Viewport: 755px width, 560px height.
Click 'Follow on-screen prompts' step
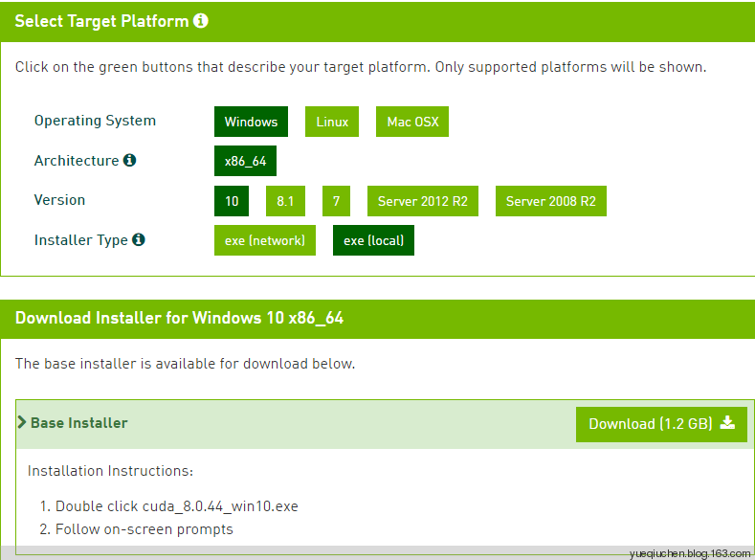coord(144,529)
